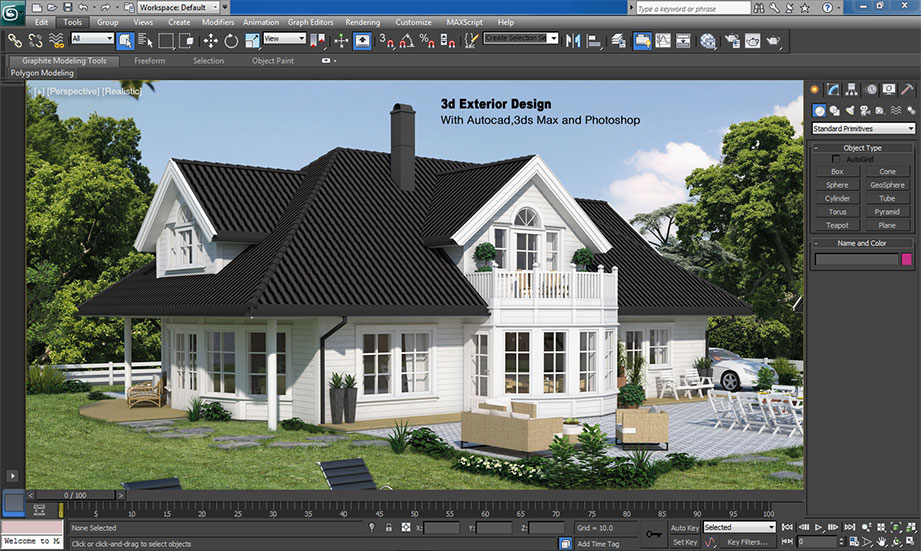Open the selection filter All dropdown

(92, 38)
